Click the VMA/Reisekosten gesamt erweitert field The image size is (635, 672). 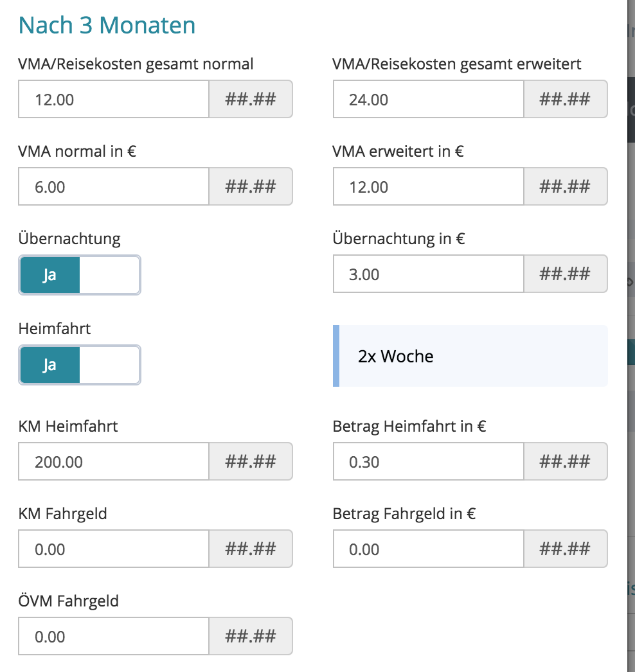coord(429,100)
